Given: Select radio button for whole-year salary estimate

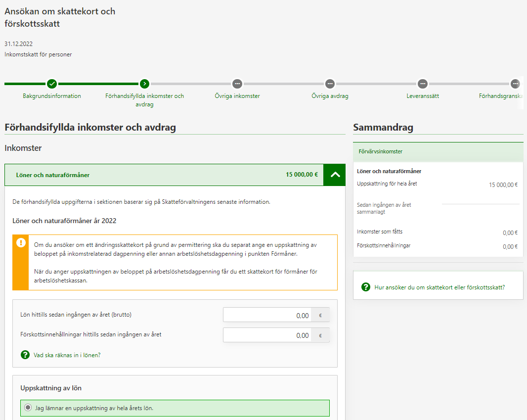Looking at the screenshot, I should pyautogui.click(x=28, y=408).
